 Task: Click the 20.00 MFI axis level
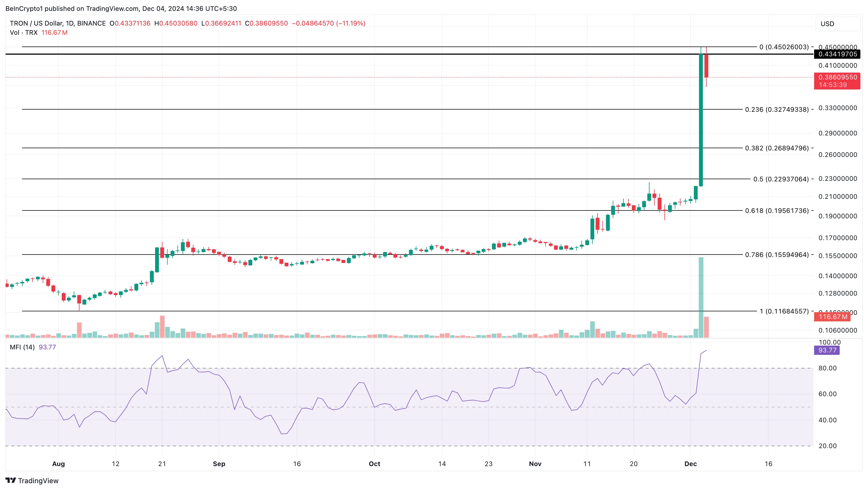tap(827, 446)
